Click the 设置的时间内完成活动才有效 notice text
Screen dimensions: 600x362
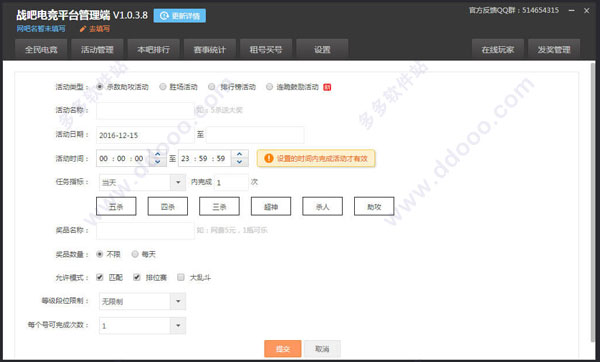[322, 158]
